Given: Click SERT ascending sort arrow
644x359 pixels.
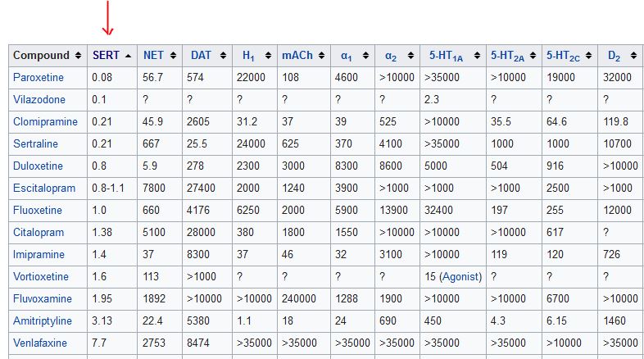Looking at the screenshot, I should tap(128, 56).
